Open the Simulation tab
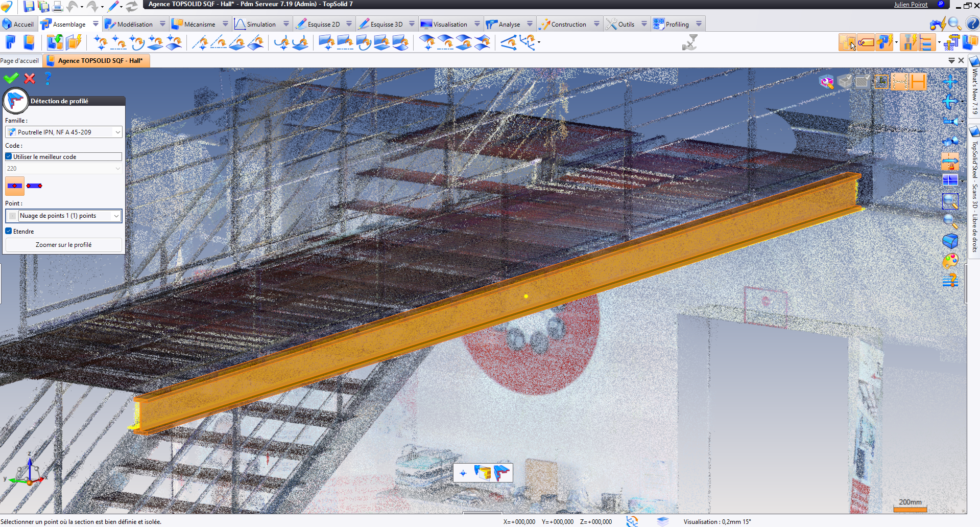Viewport: 980px width, 527px height. (255, 24)
